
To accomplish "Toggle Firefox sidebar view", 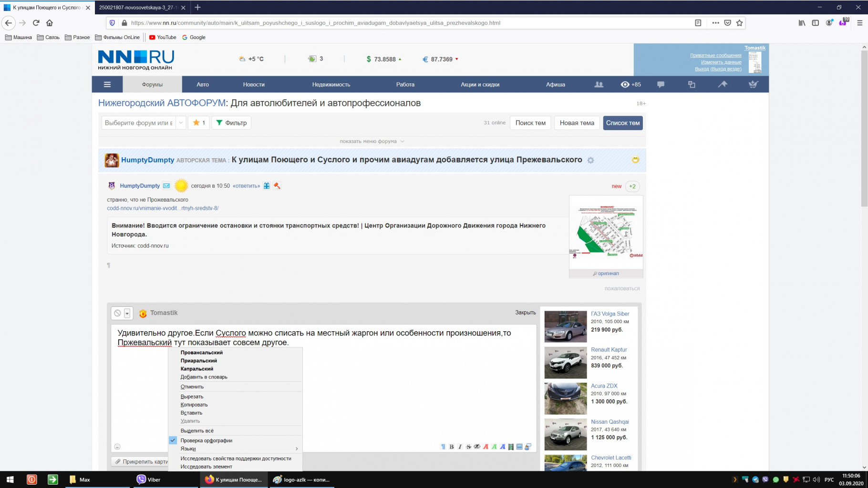I will click(816, 23).
